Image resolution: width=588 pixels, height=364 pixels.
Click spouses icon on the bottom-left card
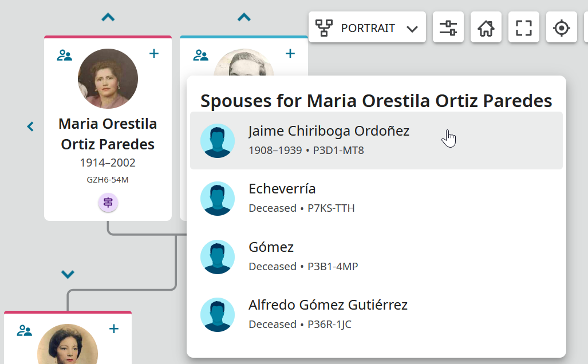(x=24, y=330)
